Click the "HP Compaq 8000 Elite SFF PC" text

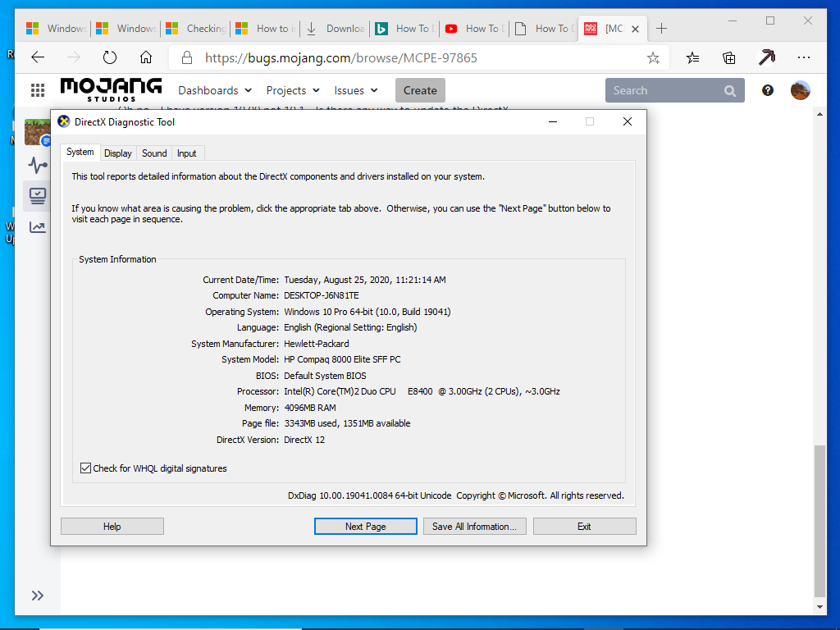342,359
